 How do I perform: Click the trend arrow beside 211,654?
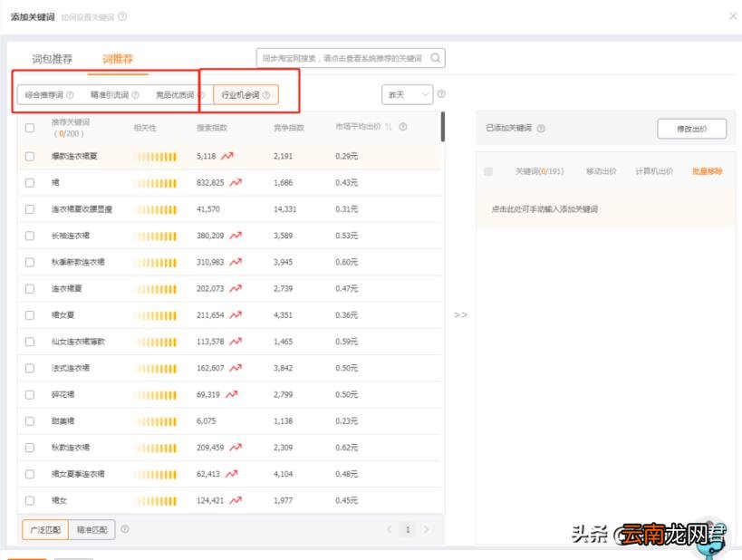[236, 314]
